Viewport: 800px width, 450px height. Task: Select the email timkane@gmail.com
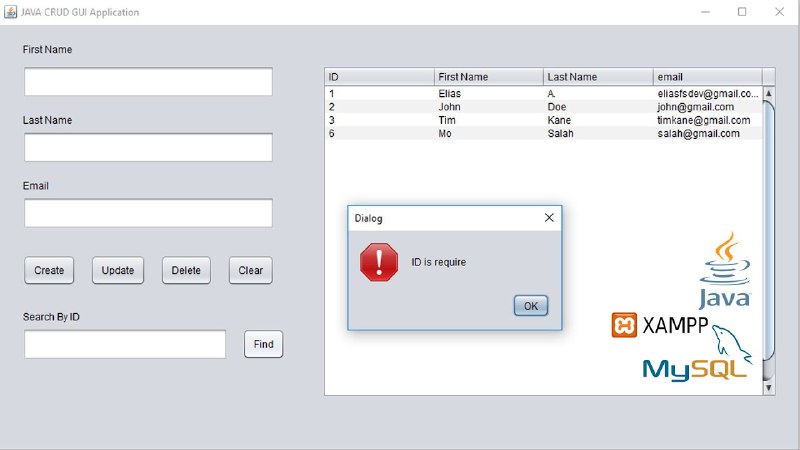(x=708, y=120)
